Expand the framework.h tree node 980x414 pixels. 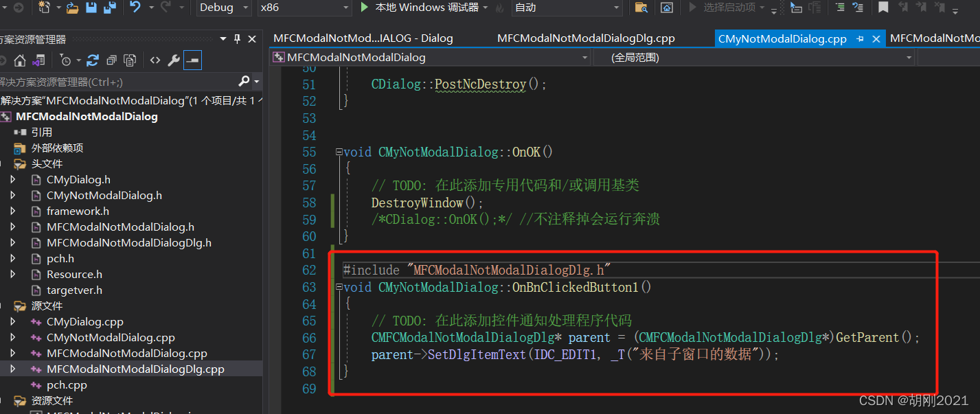pyautogui.click(x=12, y=211)
